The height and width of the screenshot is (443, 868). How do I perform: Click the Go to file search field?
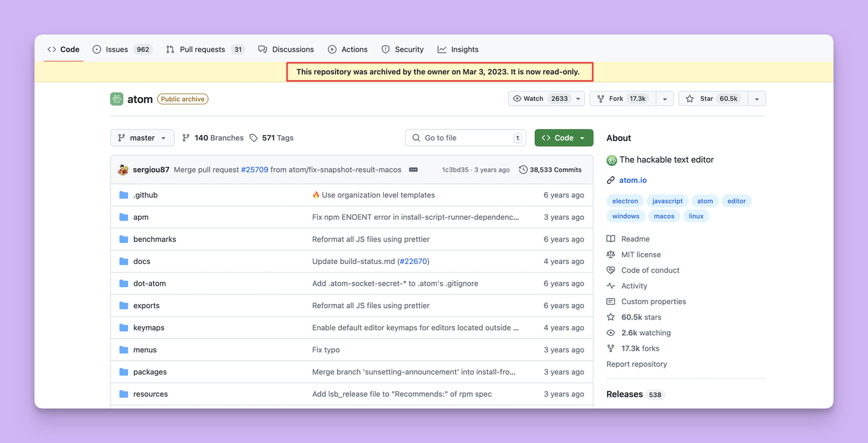(466, 138)
